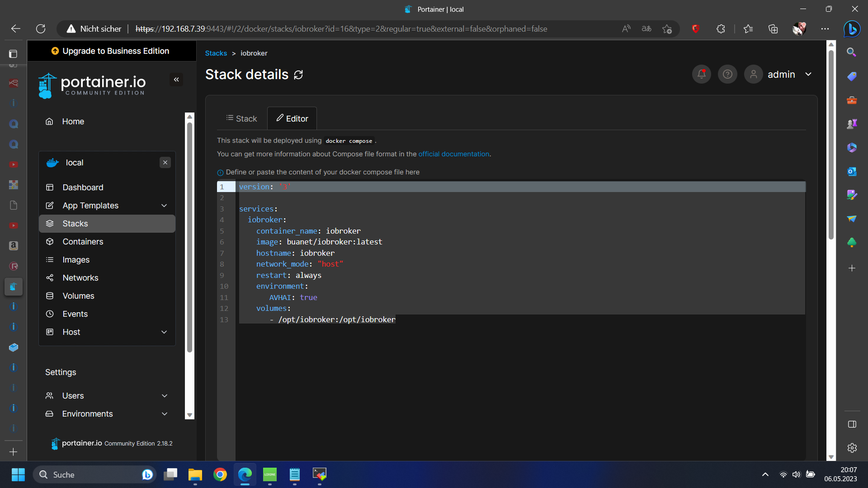Click the refresh icon beside Stack details
The height and width of the screenshot is (488, 868).
coord(298,75)
